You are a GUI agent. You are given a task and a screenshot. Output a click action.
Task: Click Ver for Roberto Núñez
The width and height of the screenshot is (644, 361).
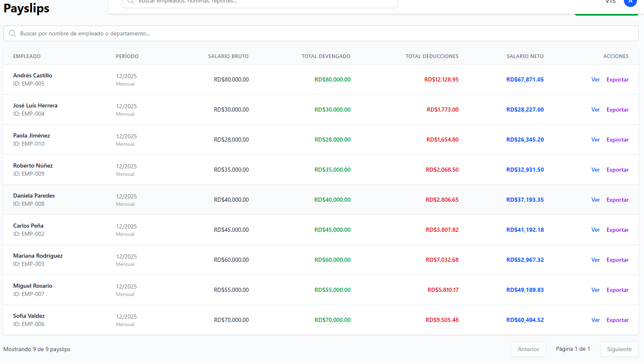coord(595,170)
